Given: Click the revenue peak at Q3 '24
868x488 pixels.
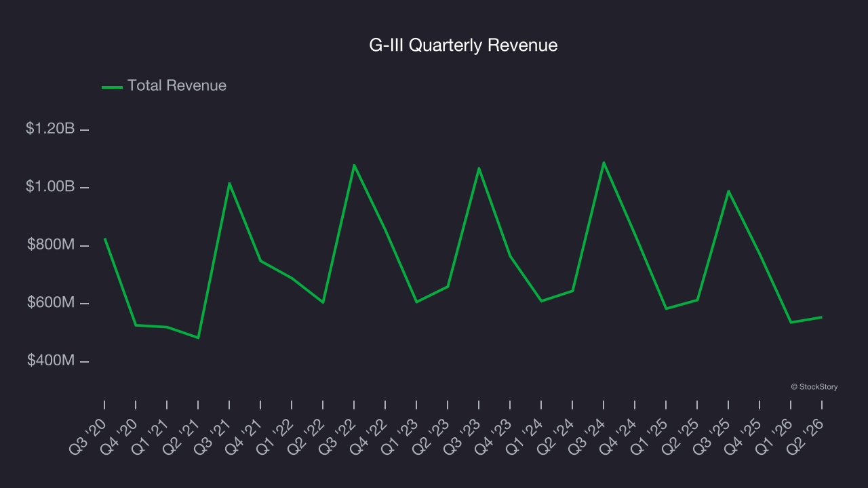Looking at the screenshot, I should [x=604, y=163].
